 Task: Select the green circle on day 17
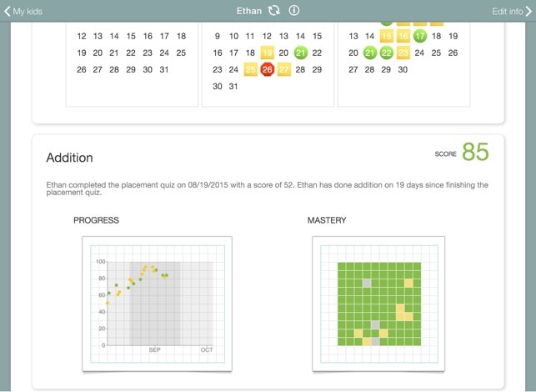[419, 36]
